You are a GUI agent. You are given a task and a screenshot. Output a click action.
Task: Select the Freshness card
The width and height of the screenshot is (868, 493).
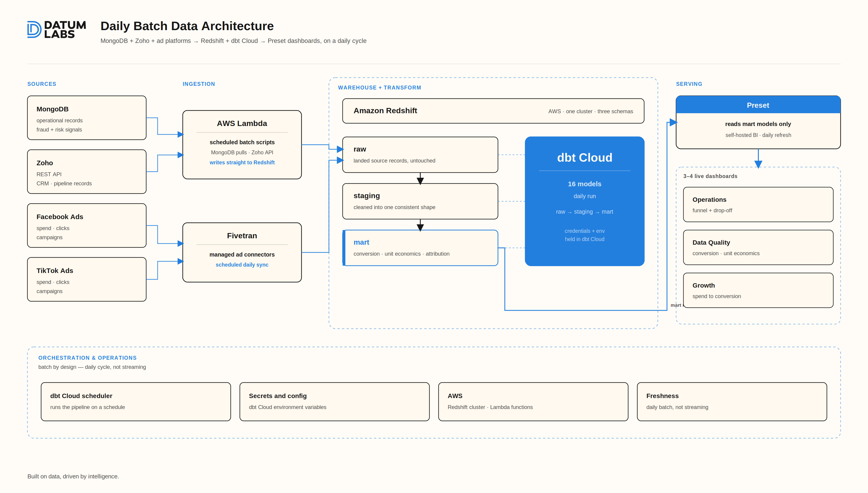(x=732, y=401)
